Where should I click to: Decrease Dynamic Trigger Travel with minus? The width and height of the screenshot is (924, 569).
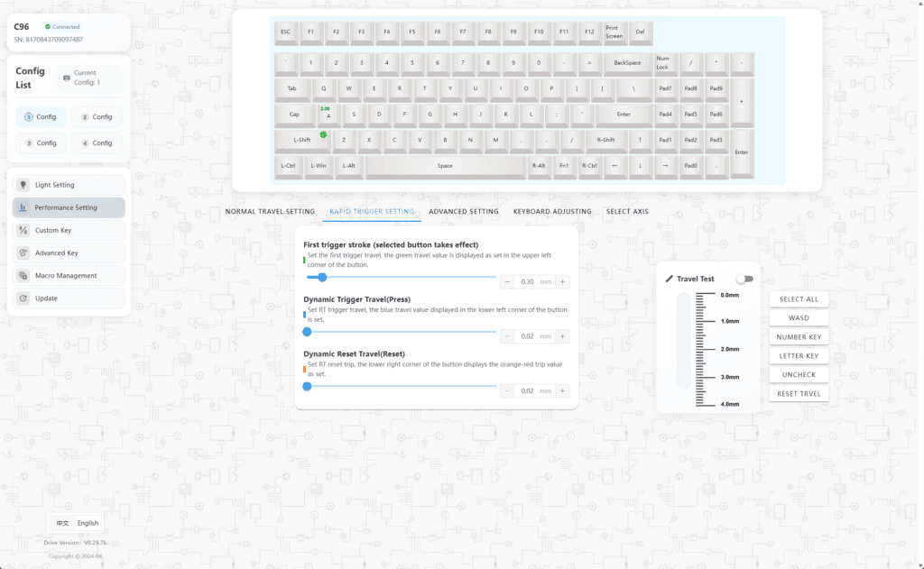507,336
